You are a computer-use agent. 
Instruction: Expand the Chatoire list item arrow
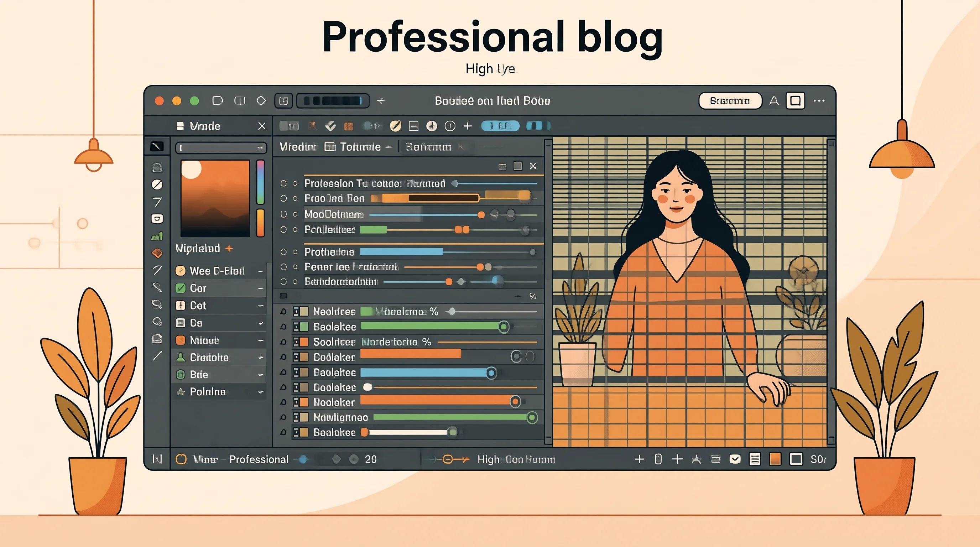(x=261, y=357)
